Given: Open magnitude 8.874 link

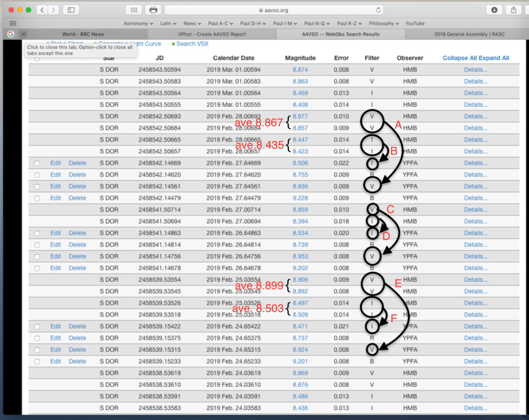Looking at the screenshot, I should [300, 70].
